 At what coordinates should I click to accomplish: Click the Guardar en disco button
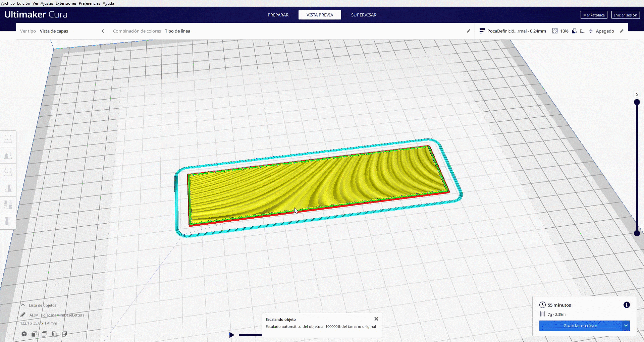tap(580, 326)
